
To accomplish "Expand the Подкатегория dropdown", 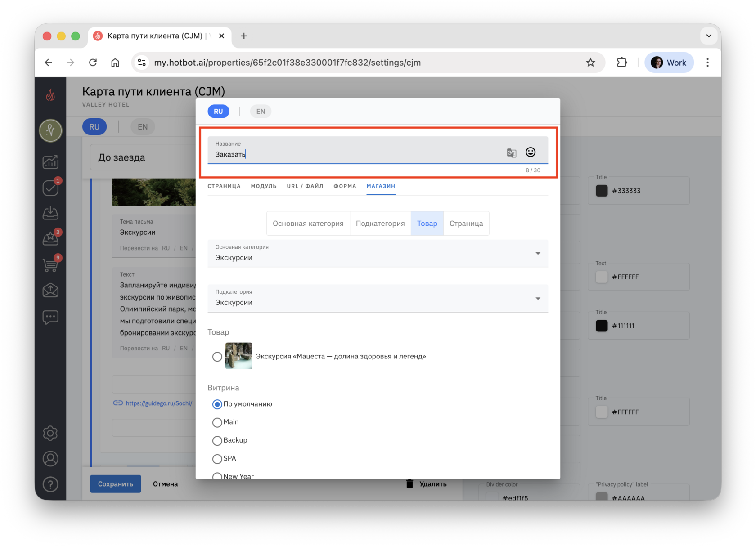I will (378, 298).
